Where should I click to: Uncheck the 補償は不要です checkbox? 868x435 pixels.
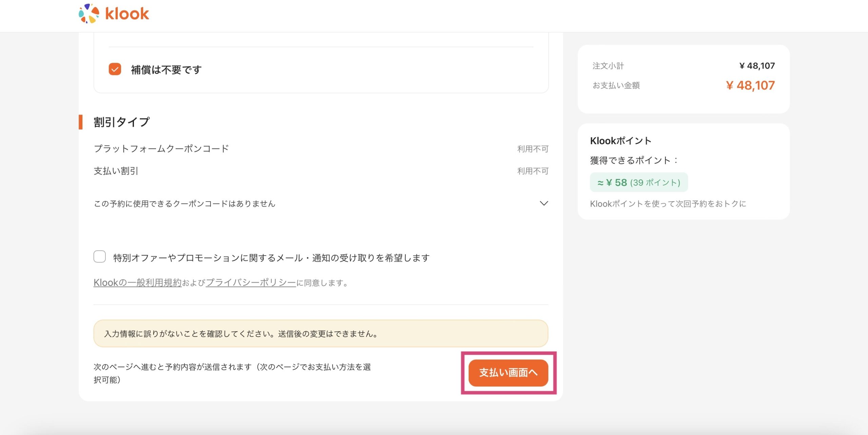pos(115,69)
